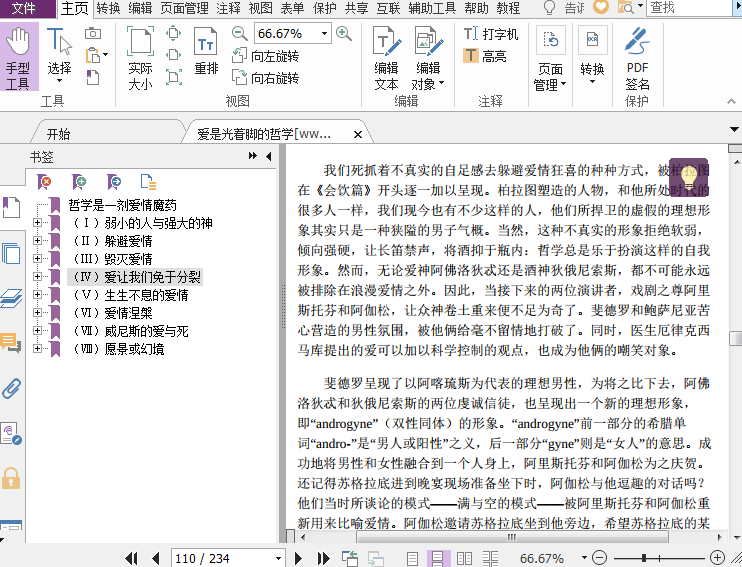Click the delete bookmark icon in the bookmark panel

[44, 181]
